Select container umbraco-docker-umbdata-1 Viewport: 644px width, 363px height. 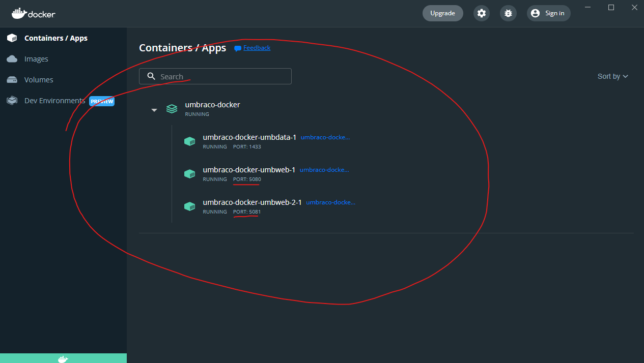click(249, 137)
